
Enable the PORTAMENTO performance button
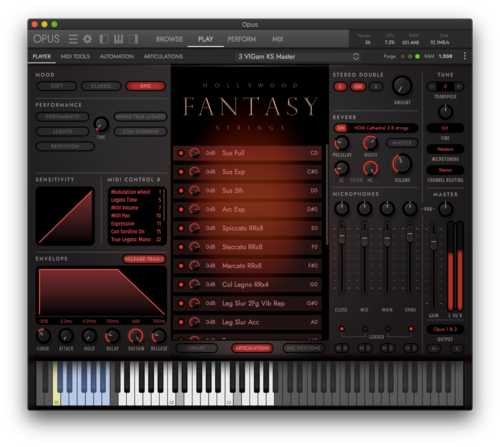(62, 117)
